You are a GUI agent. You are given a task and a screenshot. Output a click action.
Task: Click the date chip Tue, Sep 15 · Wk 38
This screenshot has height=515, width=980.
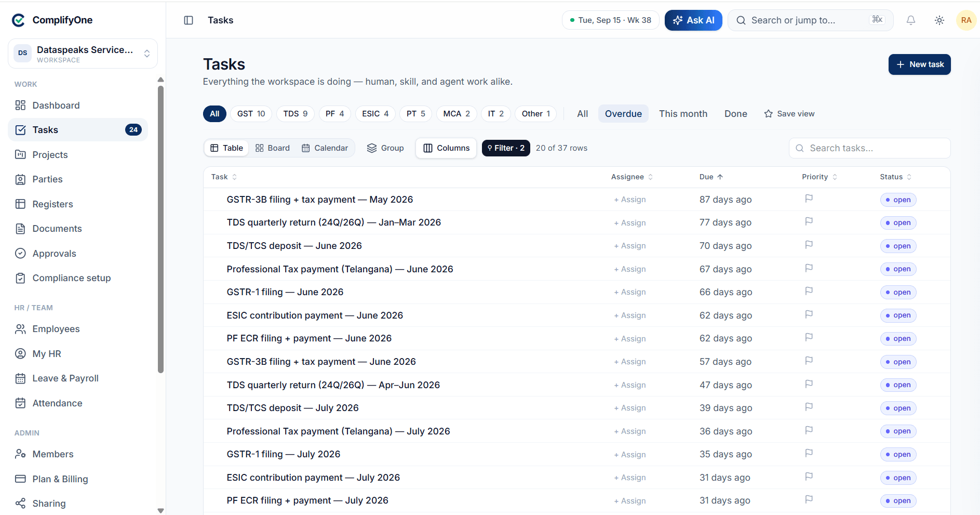(x=611, y=20)
